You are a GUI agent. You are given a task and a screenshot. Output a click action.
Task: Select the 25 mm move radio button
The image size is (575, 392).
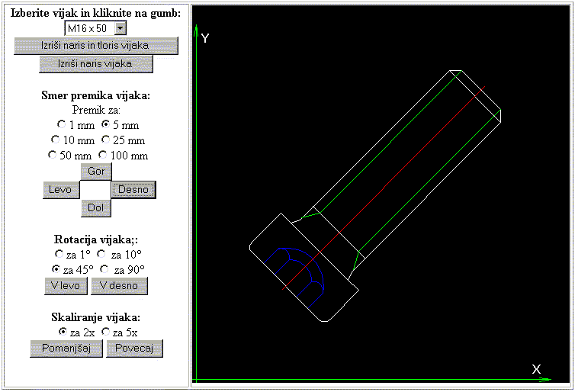click(105, 140)
